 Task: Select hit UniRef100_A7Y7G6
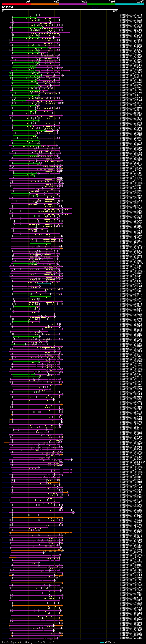coord(131,291)
